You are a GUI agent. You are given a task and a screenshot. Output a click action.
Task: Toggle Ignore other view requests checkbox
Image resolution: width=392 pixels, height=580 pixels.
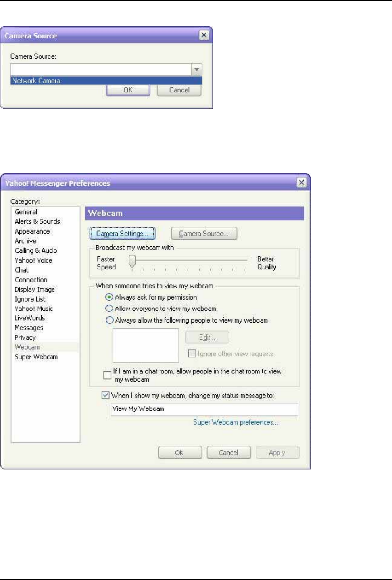[x=192, y=354]
